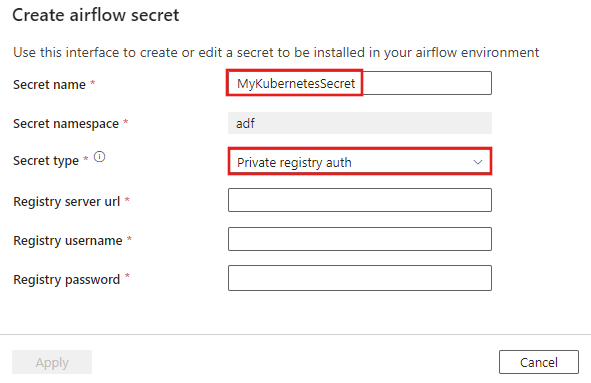This screenshot has height=383, width=591.
Task: Click the interface description text
Action: point(276,52)
